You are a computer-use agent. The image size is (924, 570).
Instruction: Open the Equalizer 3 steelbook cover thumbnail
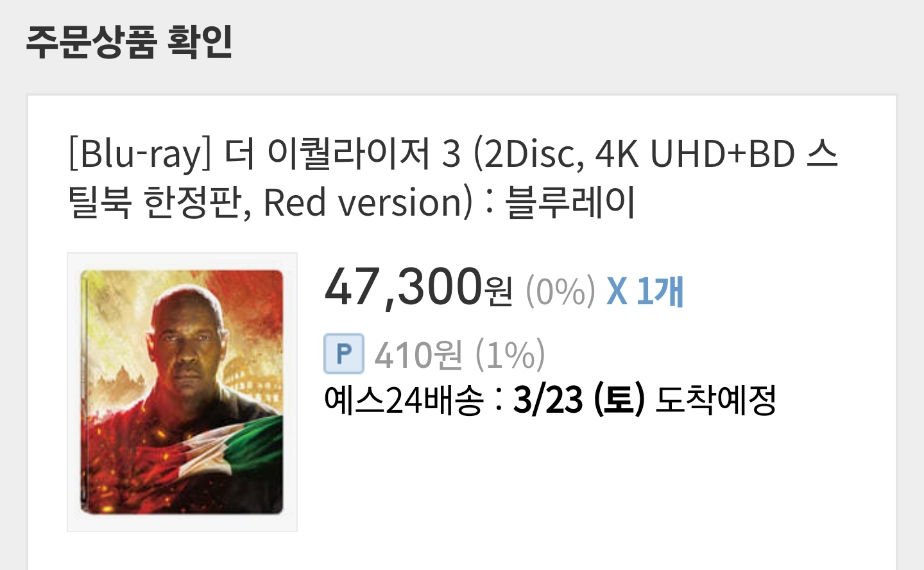click(182, 392)
